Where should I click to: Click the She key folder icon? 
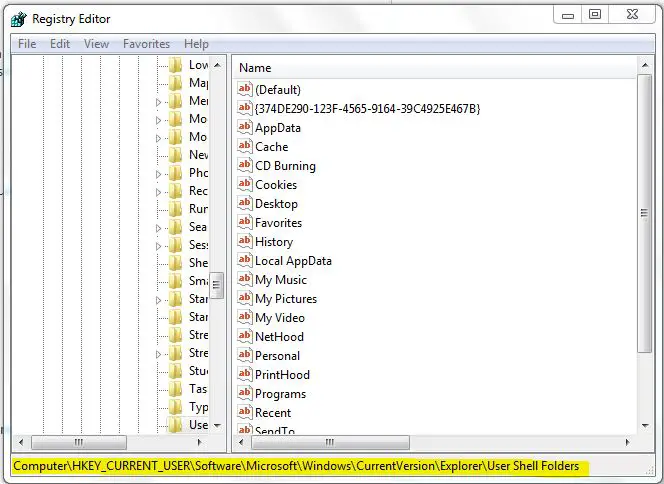[175, 263]
